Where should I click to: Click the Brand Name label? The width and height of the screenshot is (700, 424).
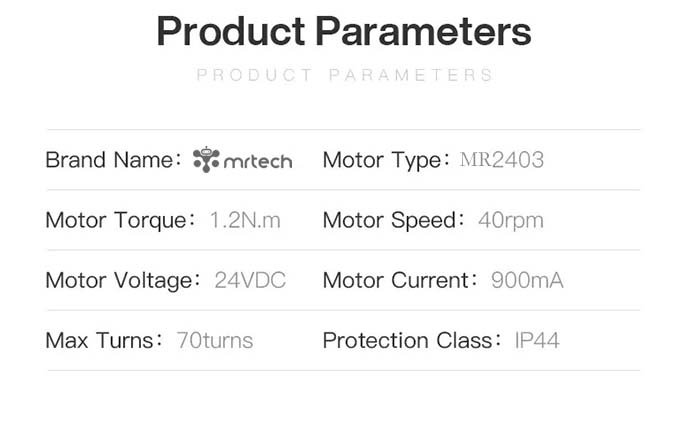click(113, 160)
